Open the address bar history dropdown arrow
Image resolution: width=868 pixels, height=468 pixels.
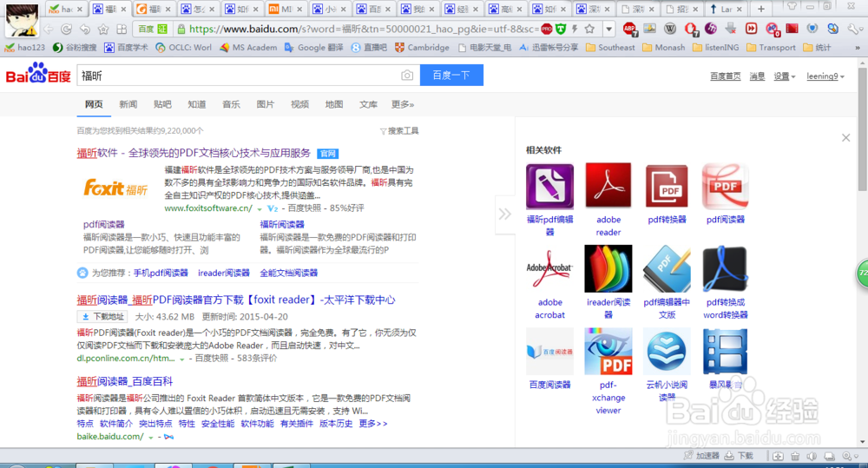[x=608, y=29]
